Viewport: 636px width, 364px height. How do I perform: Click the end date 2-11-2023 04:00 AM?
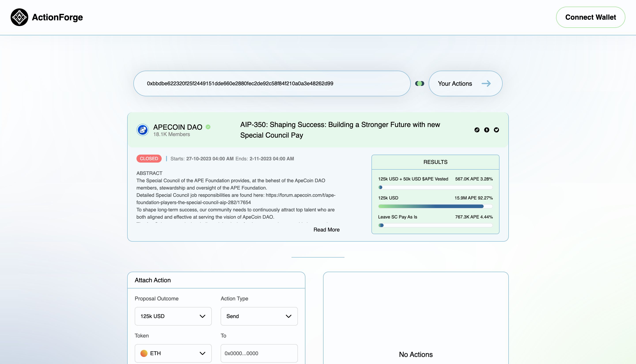[271, 159]
